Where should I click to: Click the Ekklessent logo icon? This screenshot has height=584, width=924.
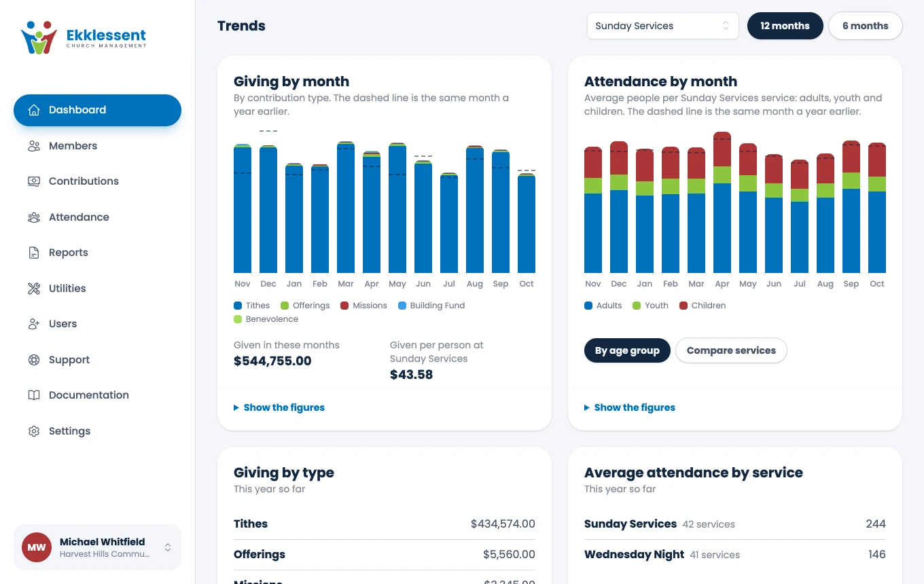pos(39,37)
